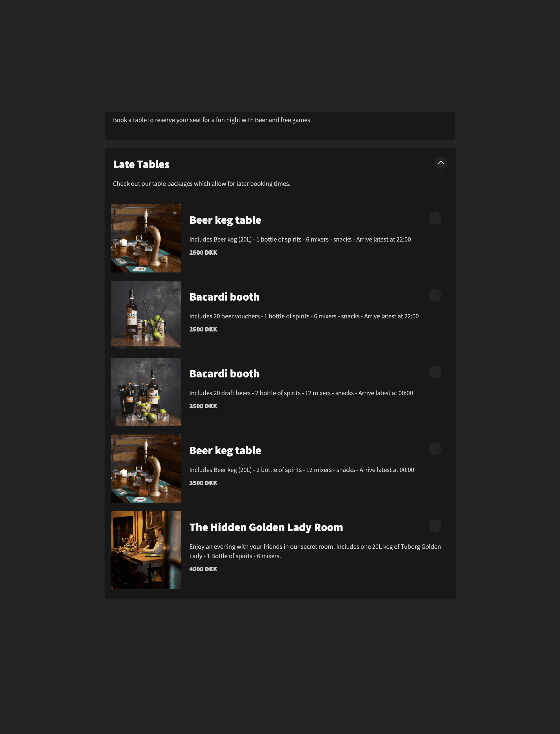Click 'Enjoy an evening with your friends' description
The width and height of the screenshot is (560, 734).
point(315,551)
